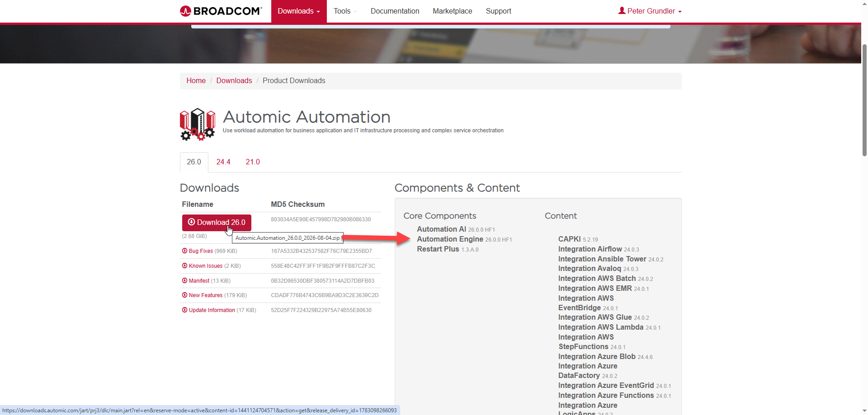Image resolution: width=868 pixels, height=415 pixels.
Task: Click the download icon next to Update Information
Action: click(184, 310)
